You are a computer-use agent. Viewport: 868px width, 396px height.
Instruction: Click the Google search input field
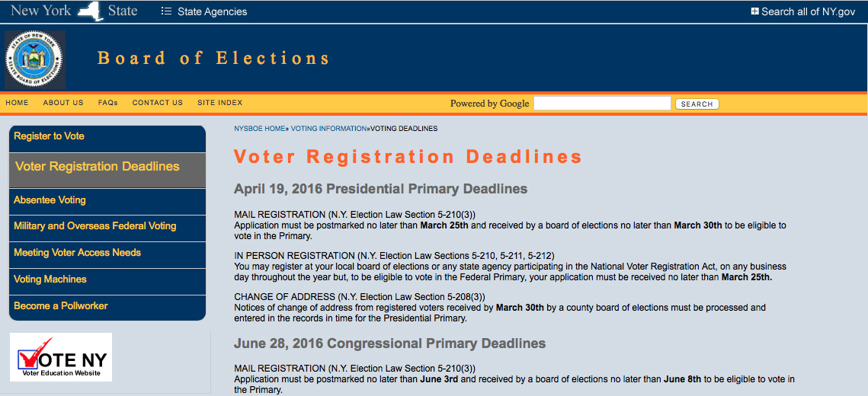click(602, 104)
